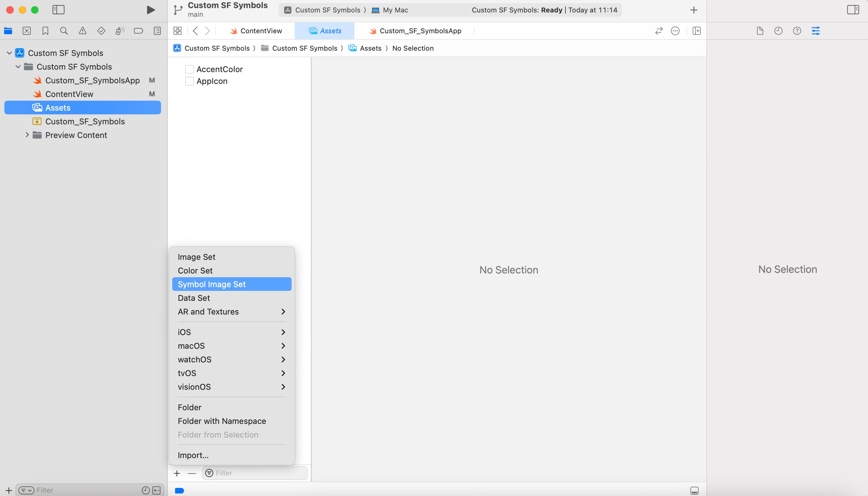Run the project with the play button

click(x=151, y=10)
